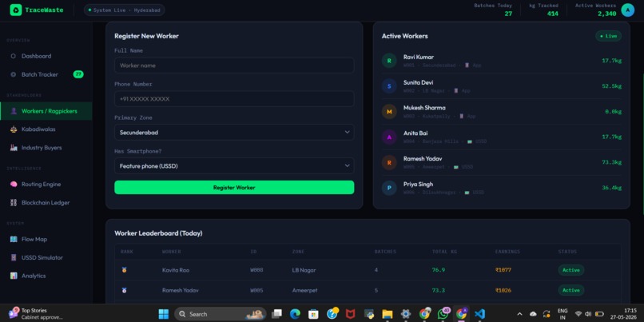Click Ramesh Yadav's avatar in Active Workers
Image resolution: width=644 pixels, height=322 pixels.
pyautogui.click(x=389, y=163)
